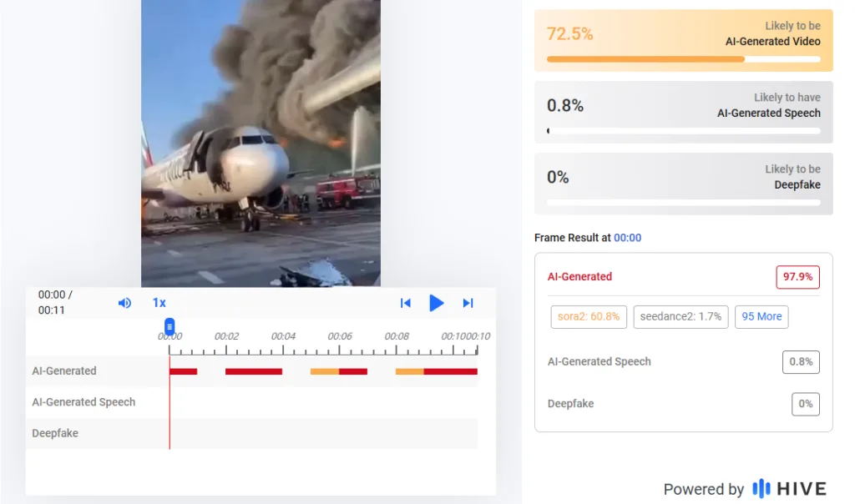Mute the video with the speaker icon
Image resolution: width=855 pixels, height=504 pixels.
point(124,303)
